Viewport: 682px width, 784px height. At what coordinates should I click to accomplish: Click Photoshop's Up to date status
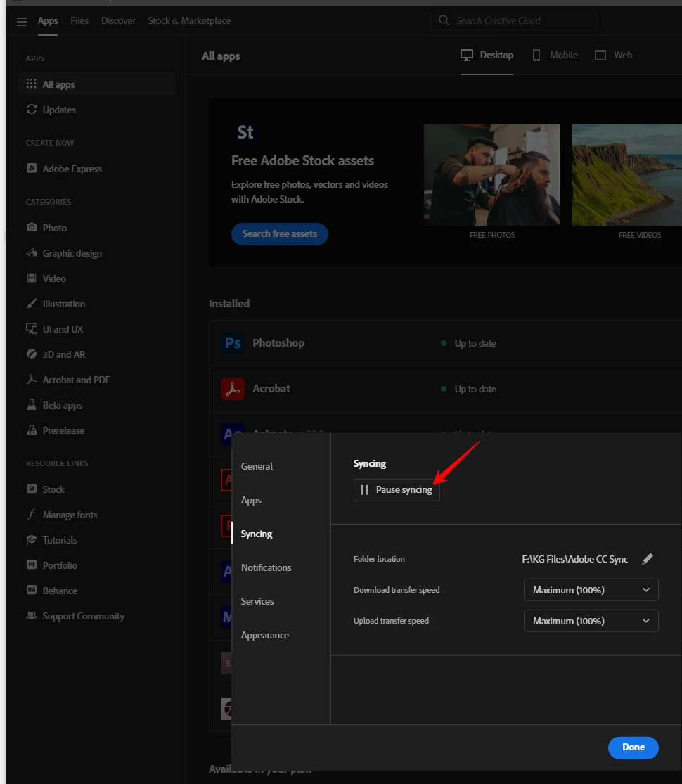click(x=475, y=344)
